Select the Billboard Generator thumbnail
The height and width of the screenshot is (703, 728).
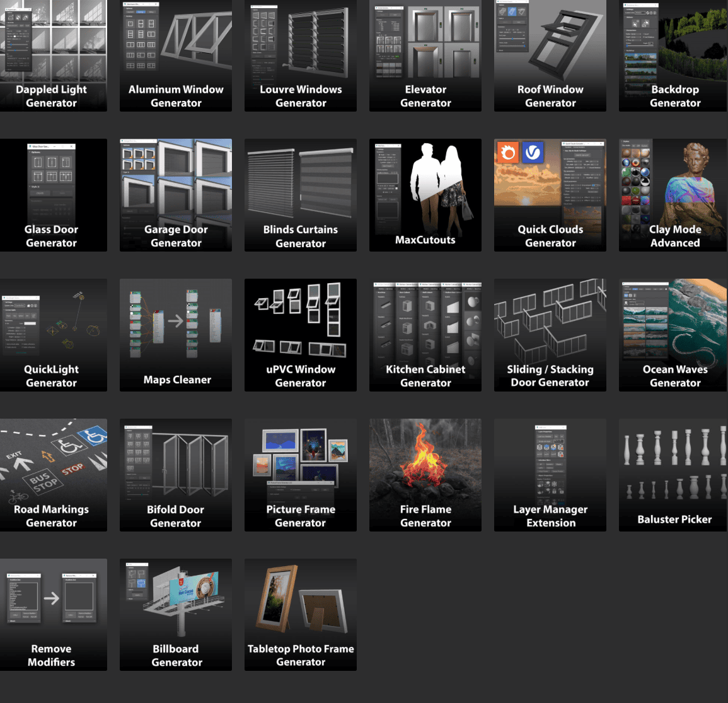click(x=176, y=615)
